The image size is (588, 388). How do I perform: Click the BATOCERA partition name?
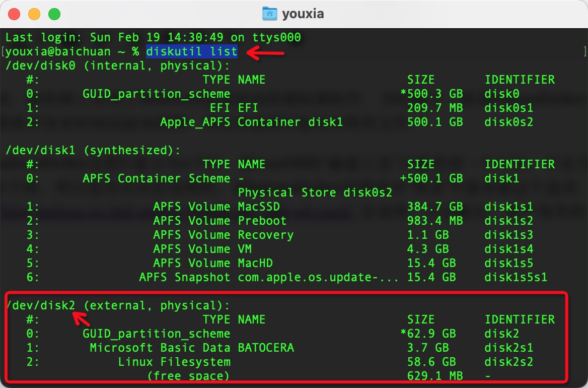(266, 348)
